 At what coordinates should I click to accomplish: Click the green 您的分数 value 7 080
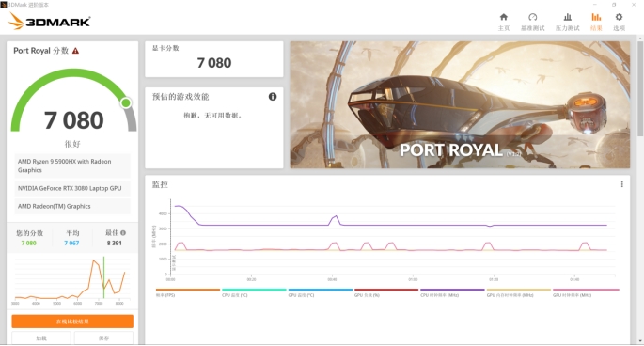(x=29, y=243)
